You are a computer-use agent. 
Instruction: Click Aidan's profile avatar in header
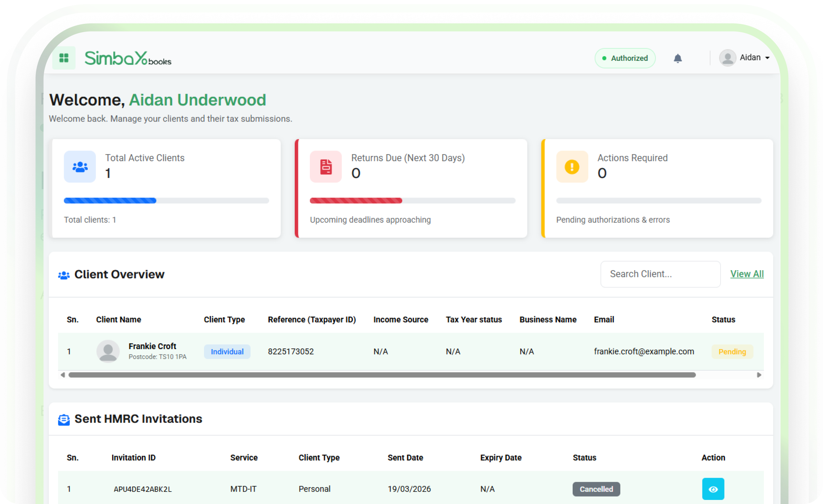(728, 58)
